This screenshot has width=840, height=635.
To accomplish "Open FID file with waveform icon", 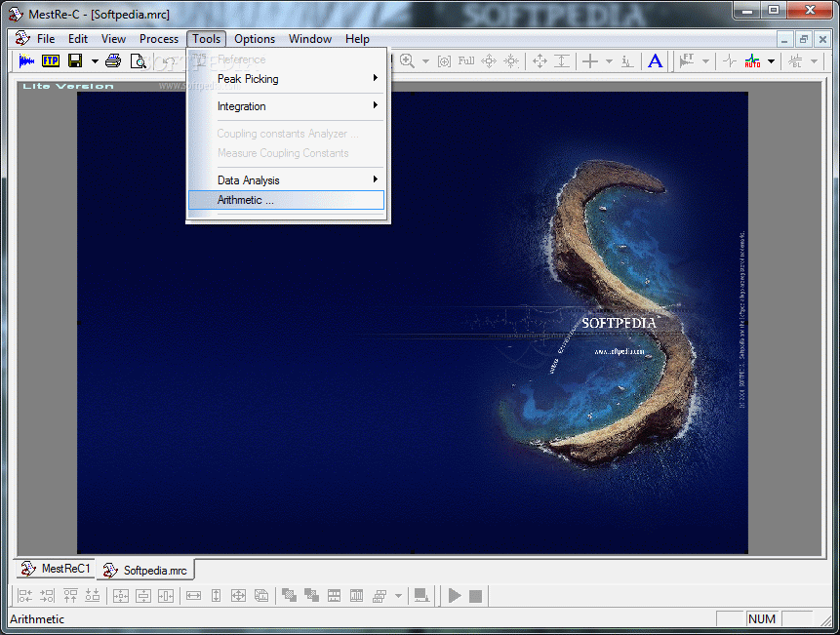I will tap(26, 61).
